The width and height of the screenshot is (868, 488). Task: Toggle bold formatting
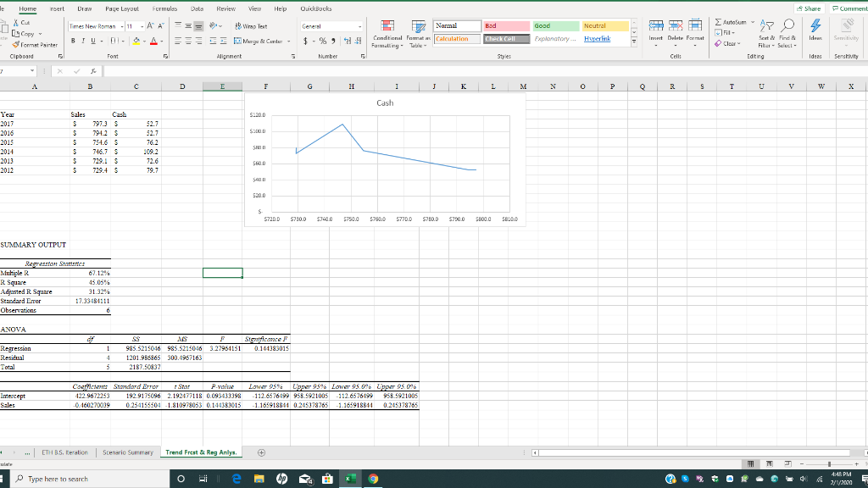click(x=73, y=41)
